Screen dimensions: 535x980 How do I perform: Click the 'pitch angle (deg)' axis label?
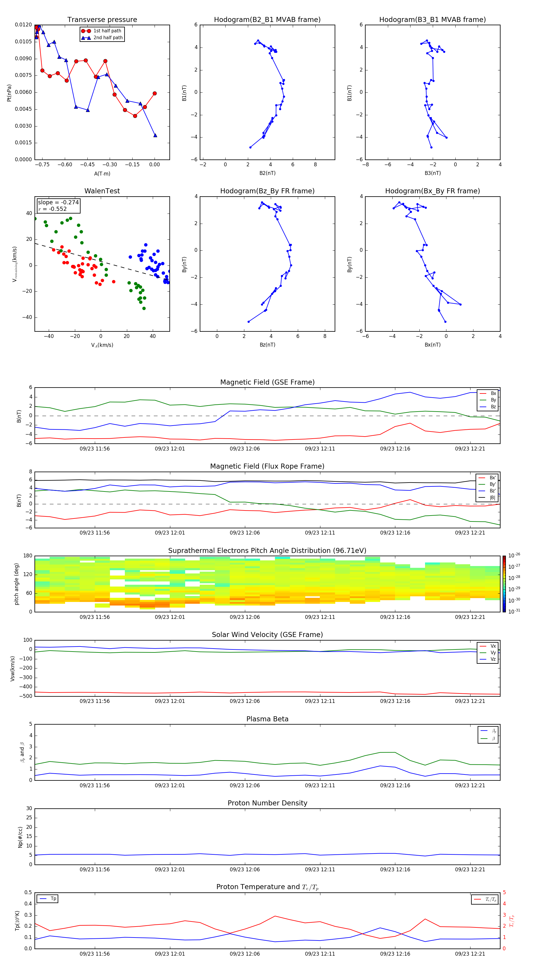(16, 584)
